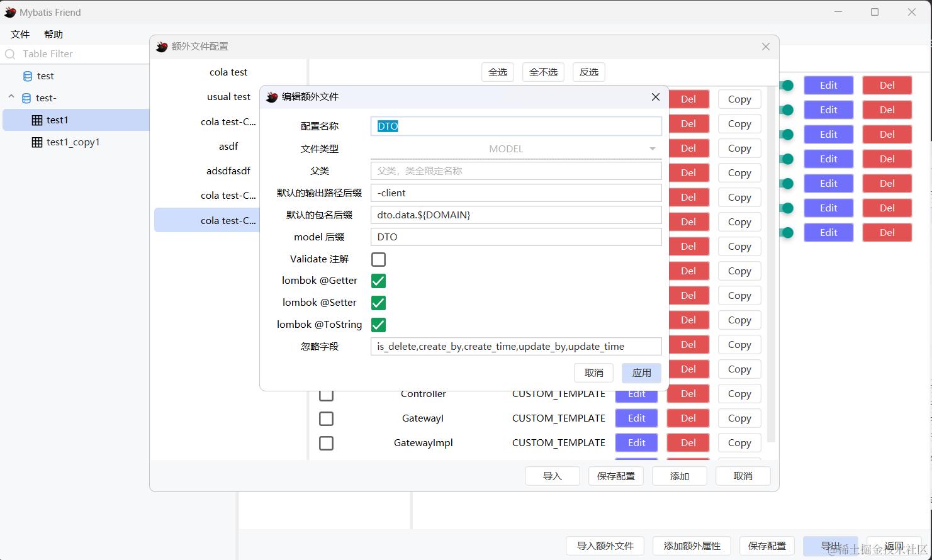Screen dimensions: 932x560
Task: Click the 添加 button
Action: point(680,476)
